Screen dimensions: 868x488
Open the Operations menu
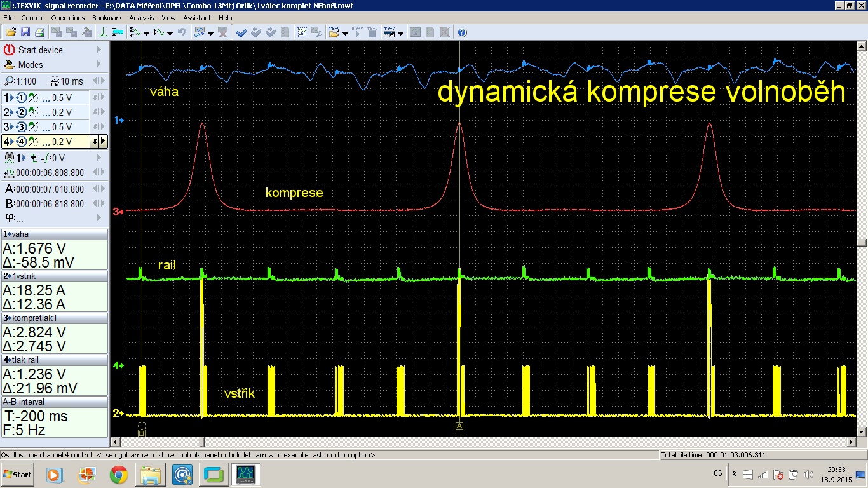point(68,18)
